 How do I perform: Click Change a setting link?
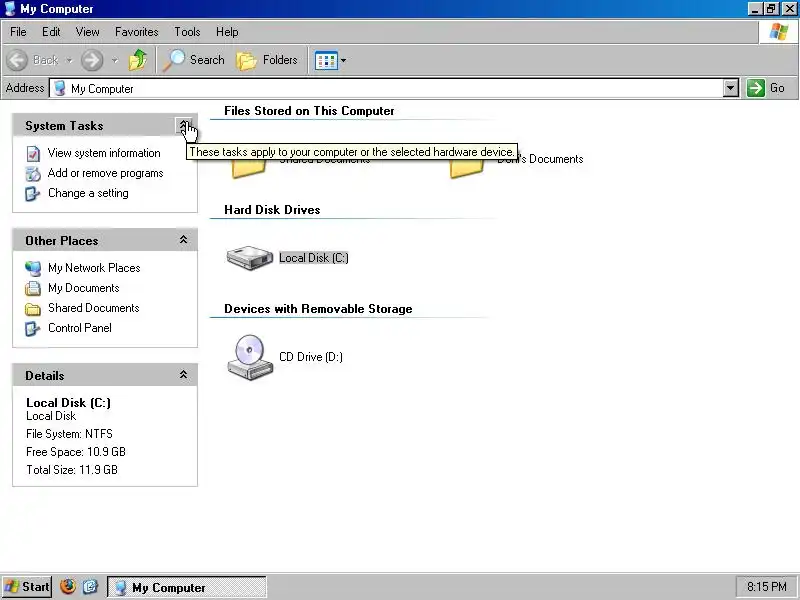pos(88,193)
